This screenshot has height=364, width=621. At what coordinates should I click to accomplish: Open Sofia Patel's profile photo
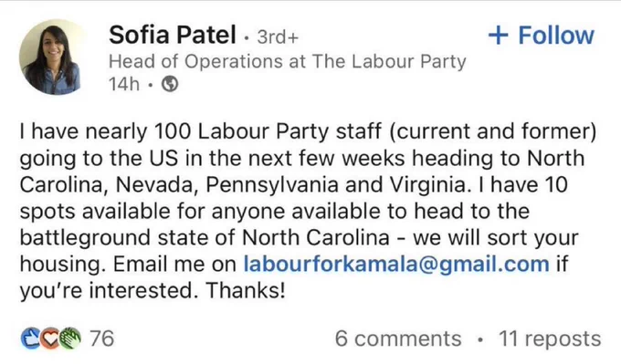52,57
